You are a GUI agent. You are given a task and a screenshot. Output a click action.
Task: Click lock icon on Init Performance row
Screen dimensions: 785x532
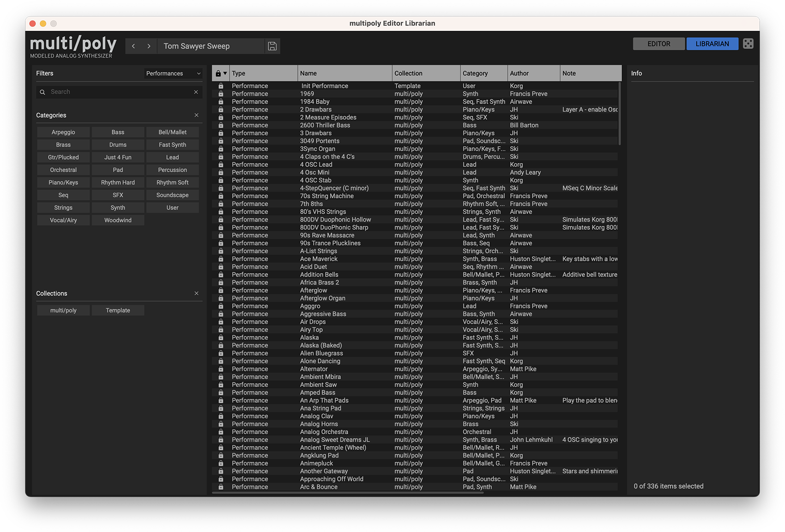pos(221,86)
